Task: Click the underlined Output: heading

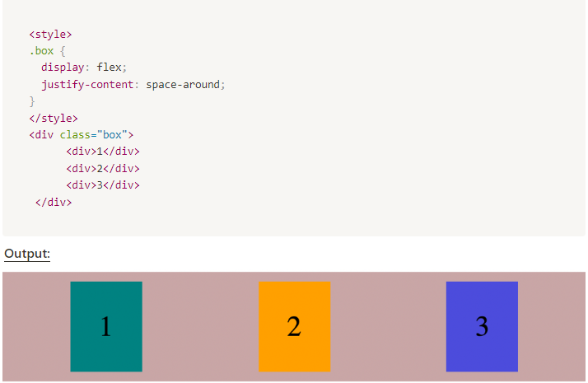Action: (27, 254)
